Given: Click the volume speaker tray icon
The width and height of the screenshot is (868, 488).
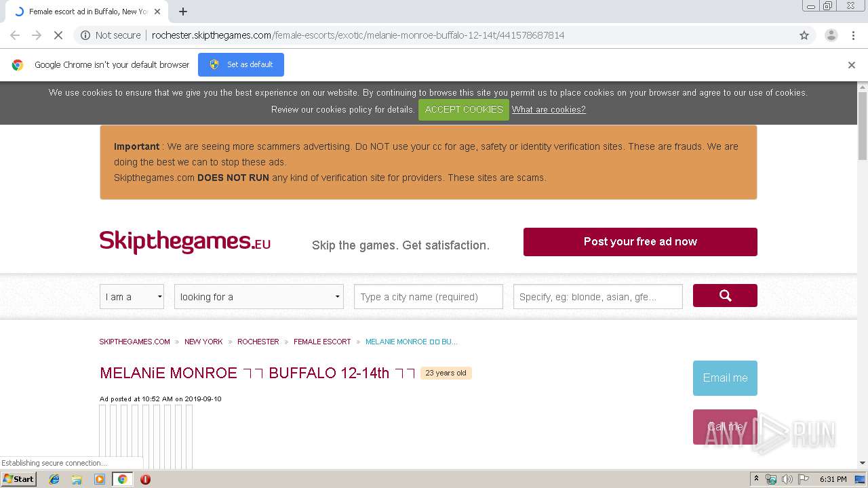Looking at the screenshot, I should click(787, 479).
